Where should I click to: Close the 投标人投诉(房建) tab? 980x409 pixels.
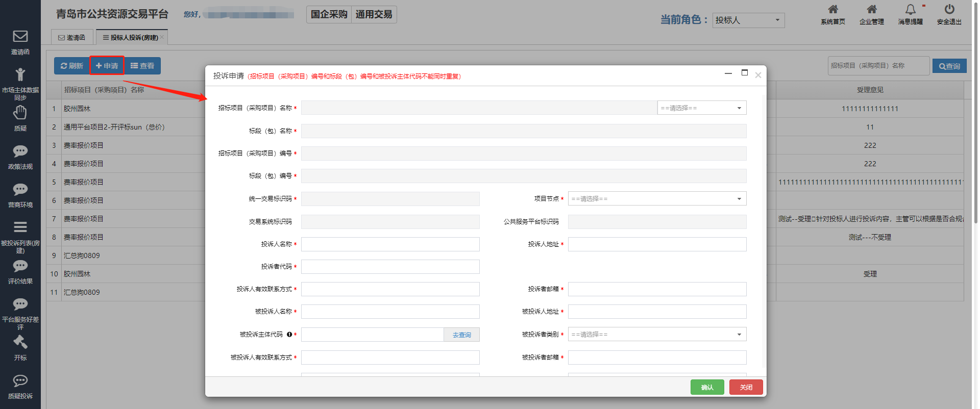point(162,37)
